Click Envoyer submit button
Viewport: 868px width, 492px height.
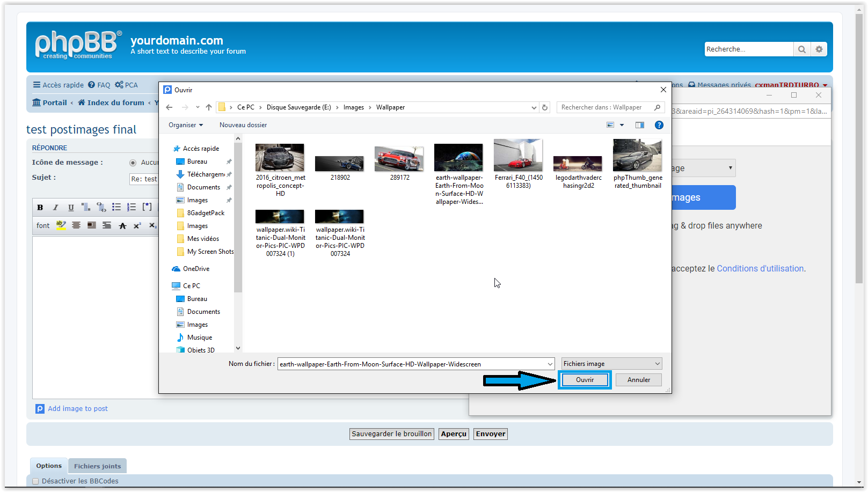pyautogui.click(x=491, y=434)
